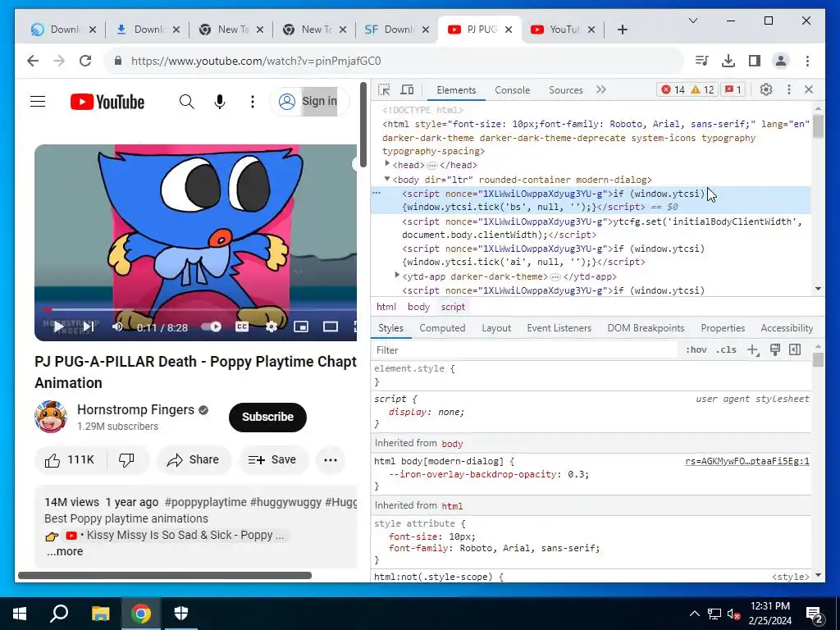Toggle :hov element state panel
The image size is (840, 630).
point(696,349)
